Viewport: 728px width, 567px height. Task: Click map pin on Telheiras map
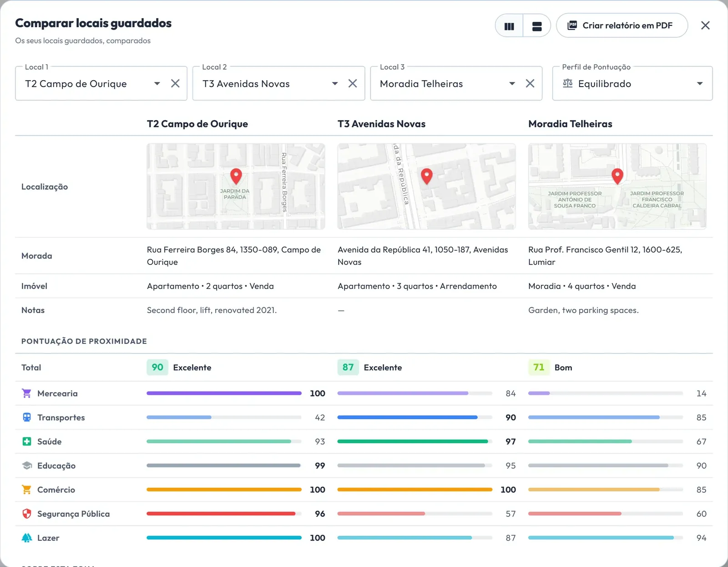click(x=617, y=176)
